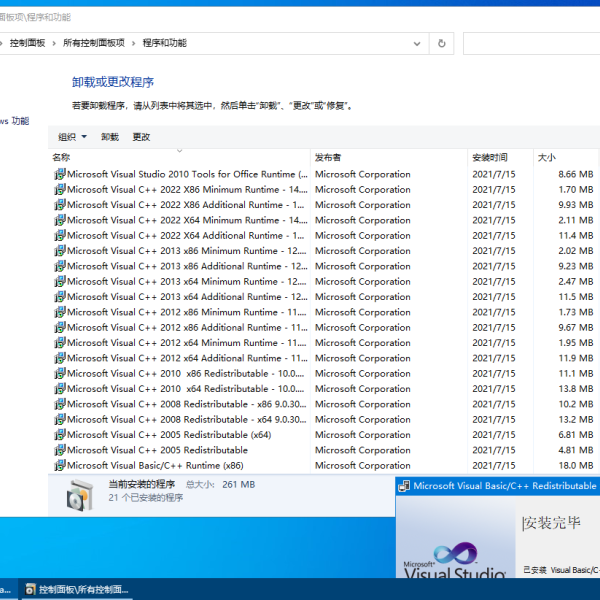Click icon of Visual C++ 2013 x86 Minimum Runtime

click(x=60, y=251)
